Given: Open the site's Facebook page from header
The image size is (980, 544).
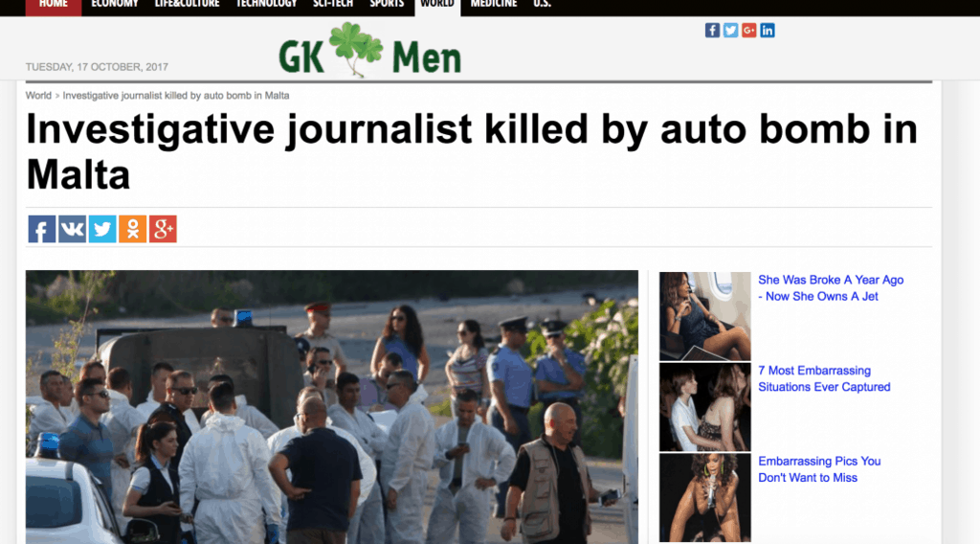Looking at the screenshot, I should [712, 30].
